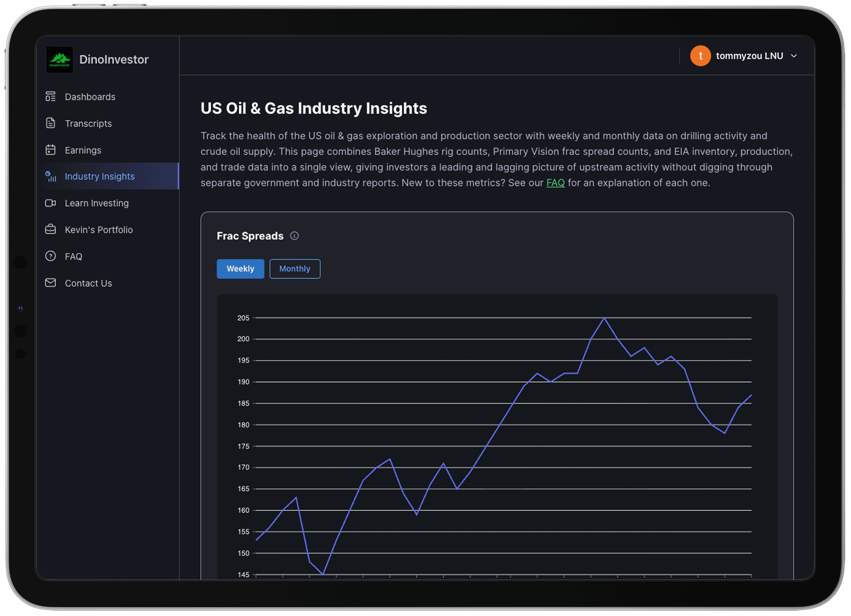This screenshot has width=851, height=616.
Task: Click the 175 y-axis label
Action: [244, 447]
